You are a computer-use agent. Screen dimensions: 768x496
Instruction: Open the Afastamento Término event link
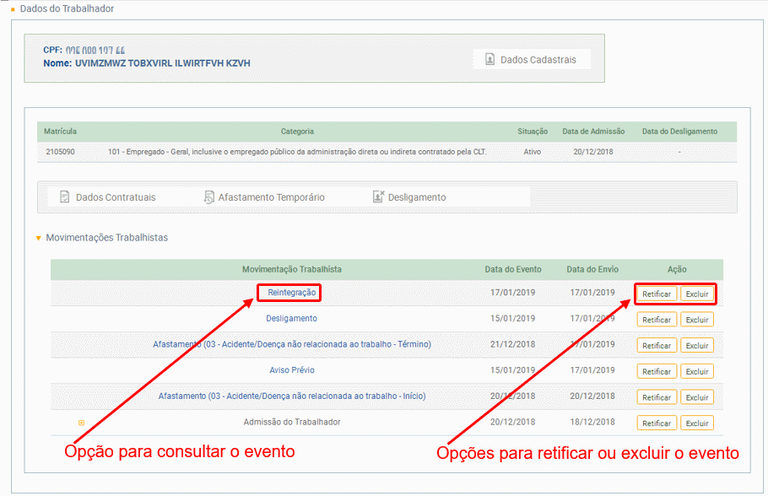(x=291, y=344)
